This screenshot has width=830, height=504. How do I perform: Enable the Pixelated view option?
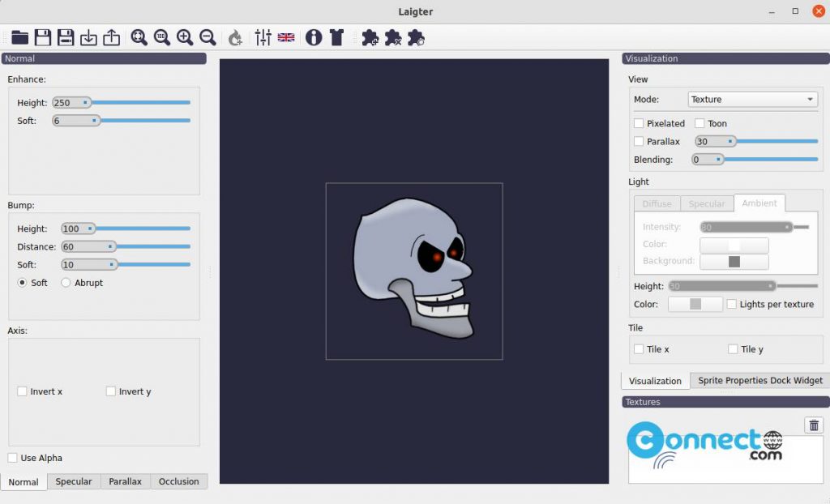pyautogui.click(x=639, y=123)
